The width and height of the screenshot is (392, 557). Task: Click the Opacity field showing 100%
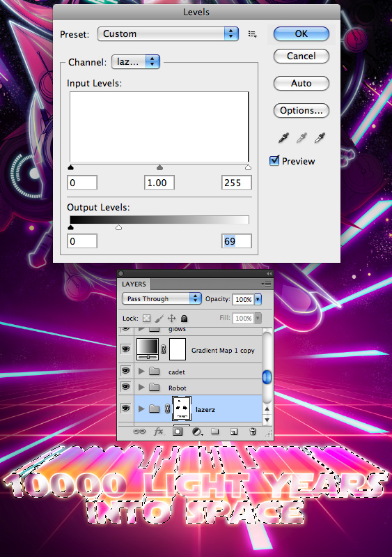pos(244,299)
